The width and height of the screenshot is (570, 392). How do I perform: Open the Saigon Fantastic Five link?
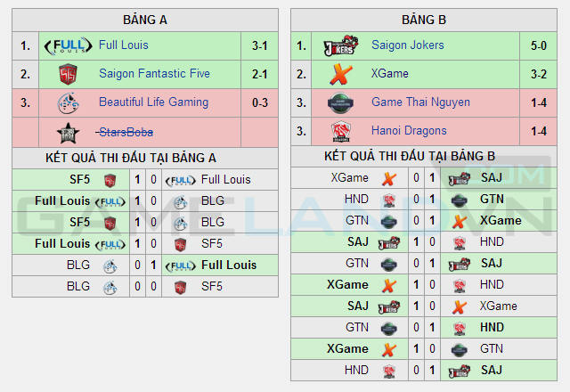click(x=154, y=73)
